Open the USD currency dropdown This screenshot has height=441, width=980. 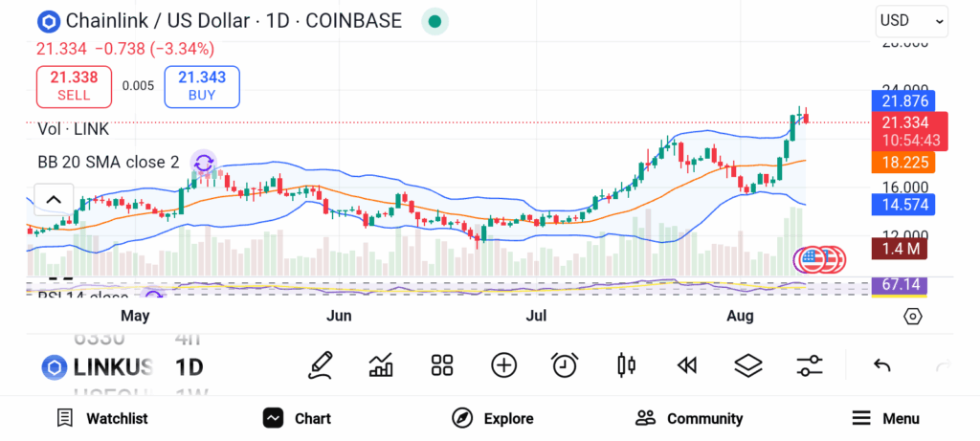(x=911, y=20)
